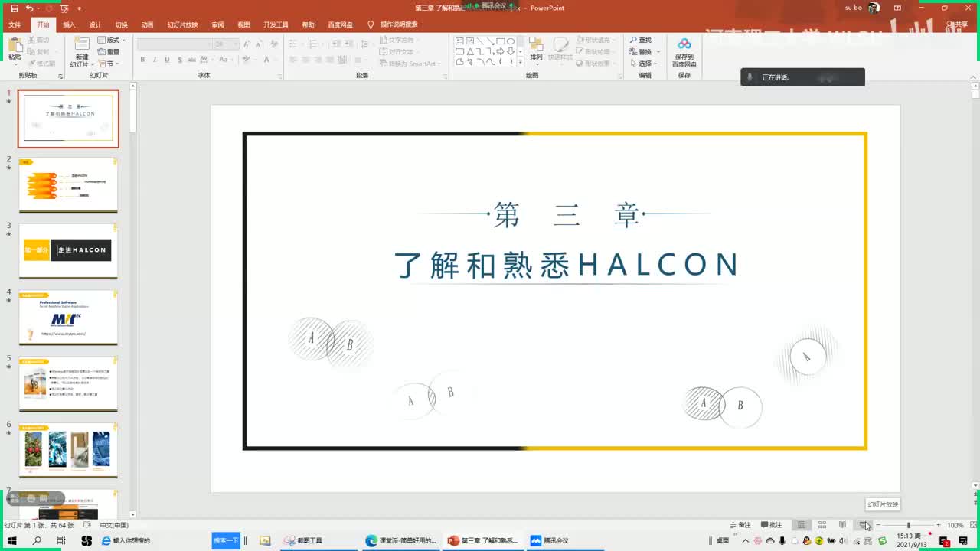Reset the slide with 重置
This screenshot has height=551, width=980.
[109, 51]
